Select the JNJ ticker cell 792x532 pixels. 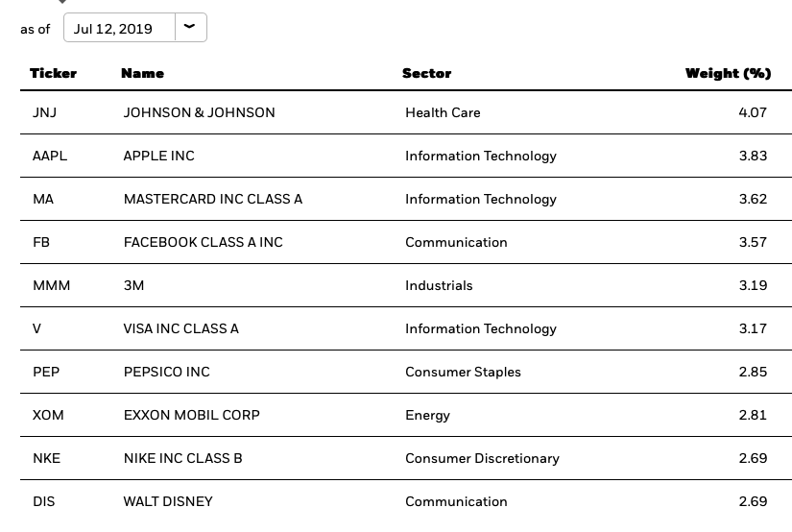pyautogui.click(x=44, y=112)
